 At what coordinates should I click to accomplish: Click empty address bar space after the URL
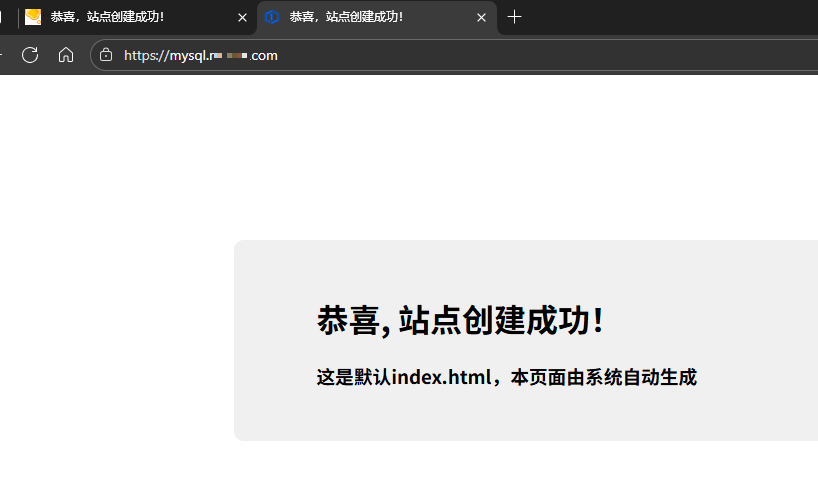[x=550, y=55]
